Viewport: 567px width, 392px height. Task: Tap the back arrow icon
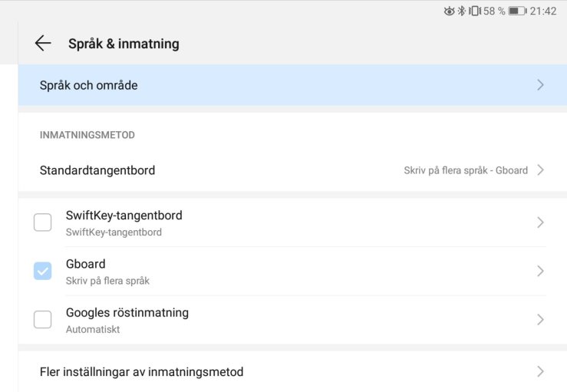(x=43, y=44)
